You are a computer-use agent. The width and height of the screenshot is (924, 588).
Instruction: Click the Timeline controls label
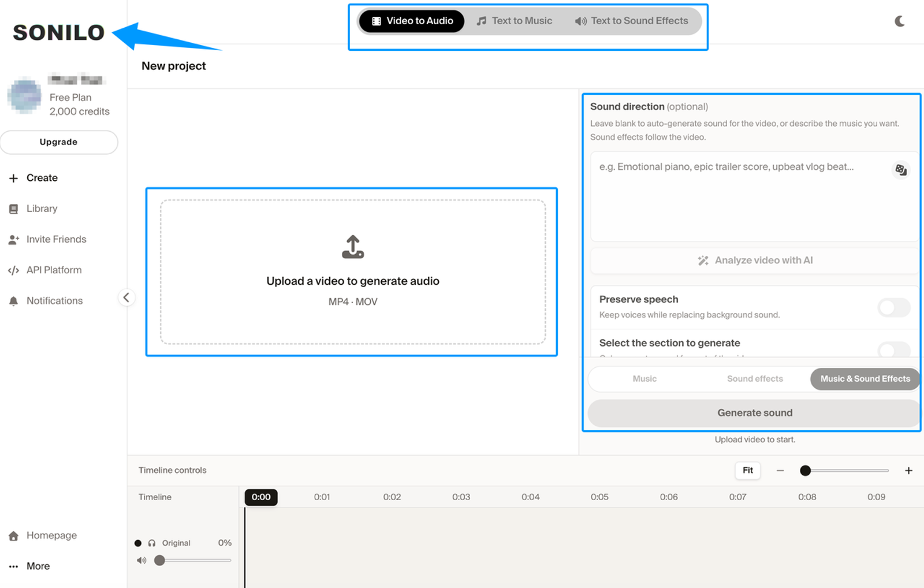pos(172,470)
